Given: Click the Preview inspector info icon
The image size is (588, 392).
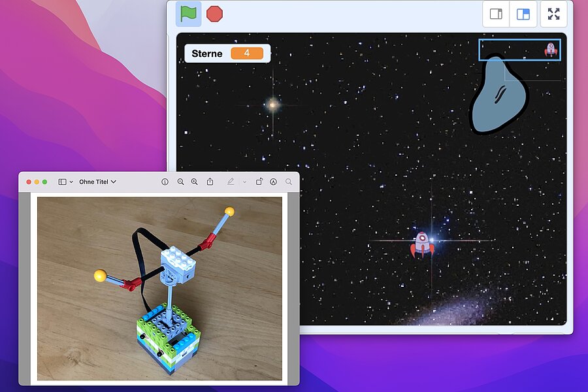Looking at the screenshot, I should (165, 182).
